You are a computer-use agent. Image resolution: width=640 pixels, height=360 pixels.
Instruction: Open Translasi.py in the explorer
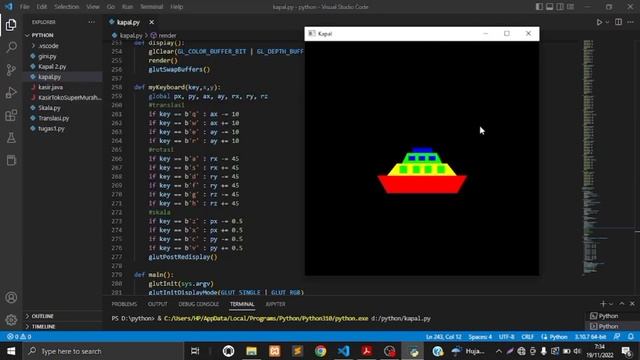tap(53, 118)
